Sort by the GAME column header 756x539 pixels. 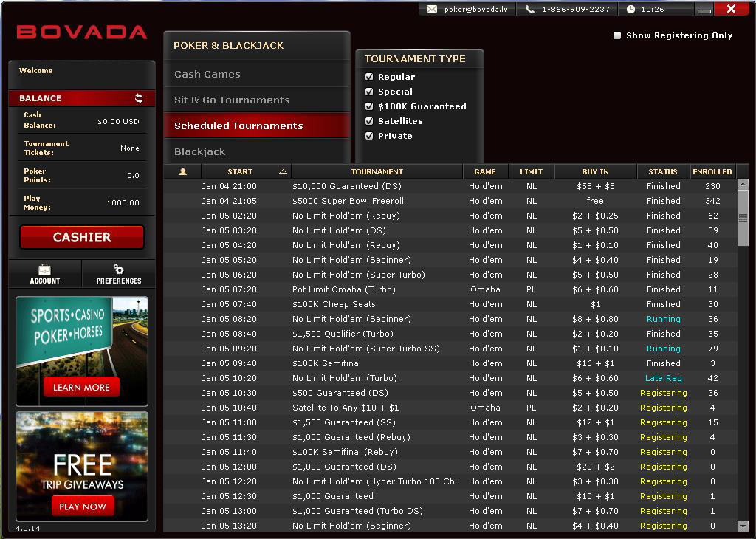point(485,171)
